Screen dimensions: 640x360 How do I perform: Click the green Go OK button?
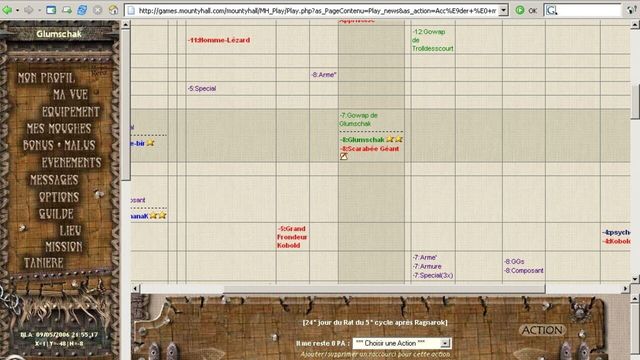[526, 10]
